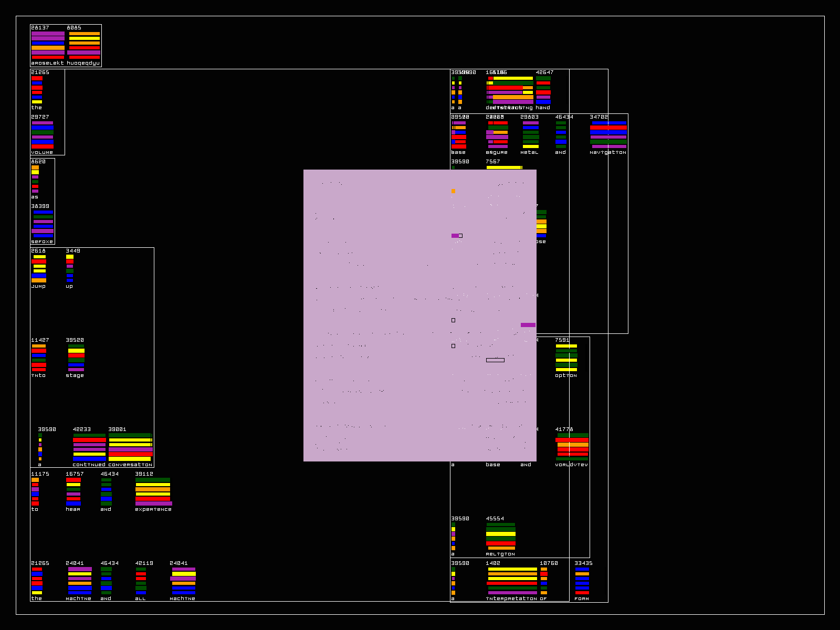Click the 'navigation' color bar block

608,135
